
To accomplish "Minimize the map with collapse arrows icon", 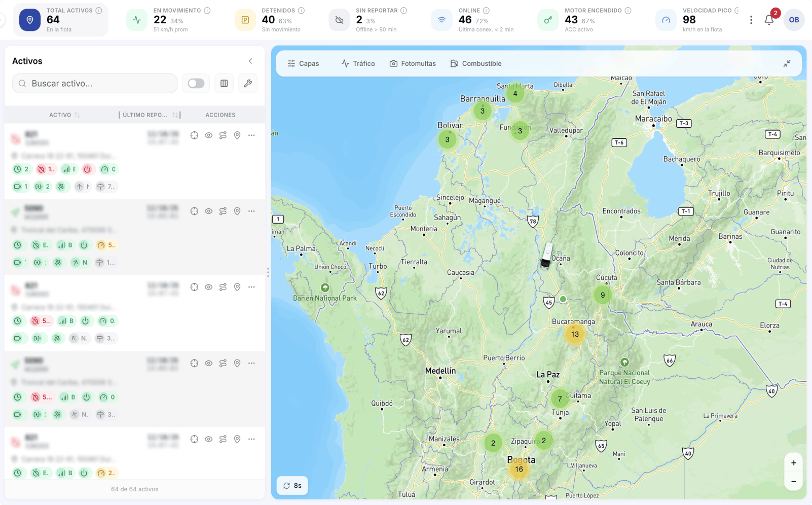I will (x=787, y=63).
